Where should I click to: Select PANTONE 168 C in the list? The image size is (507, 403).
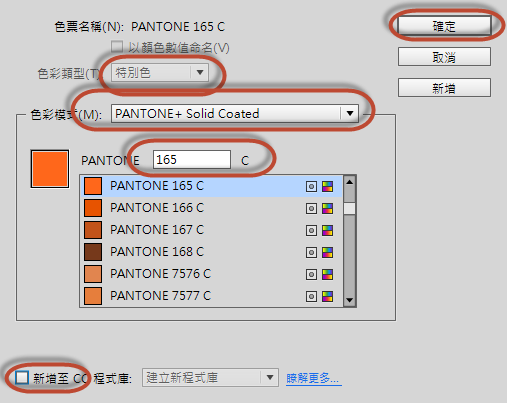(x=211, y=252)
